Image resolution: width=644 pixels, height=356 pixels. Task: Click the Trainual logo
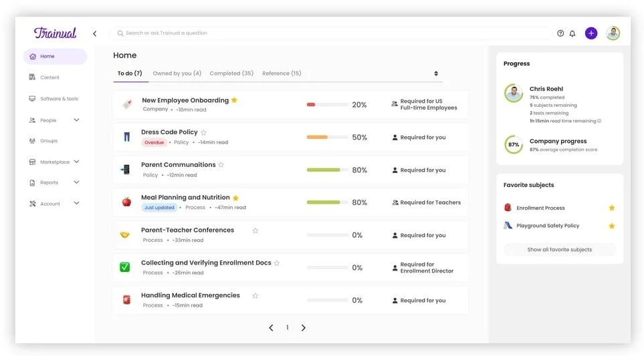tap(55, 33)
